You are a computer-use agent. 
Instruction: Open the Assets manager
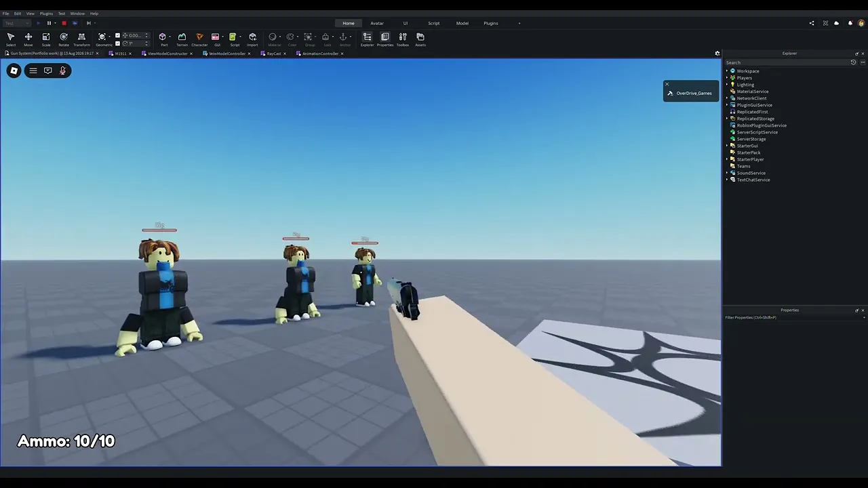(420, 39)
